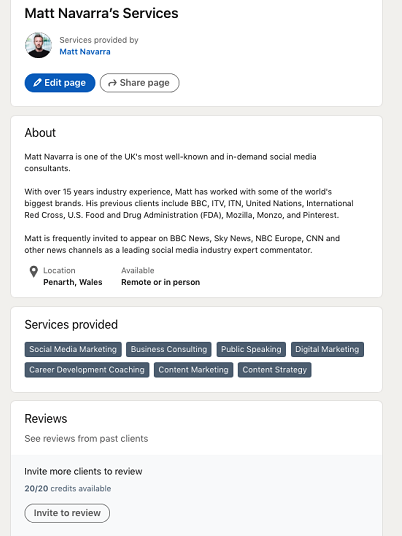Click the location pin icon
Viewport: 402px width, 536px height.
pos(34,272)
